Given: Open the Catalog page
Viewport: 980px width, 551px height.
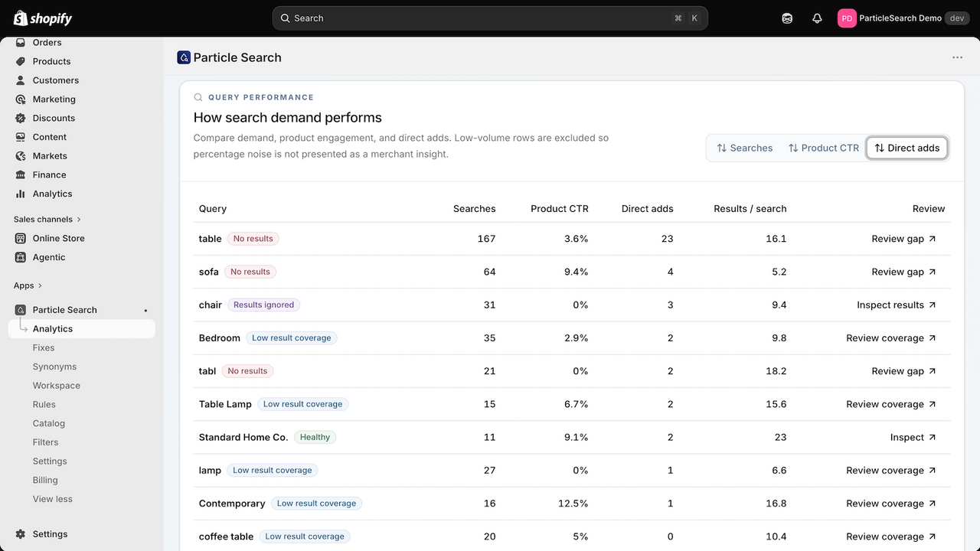Looking at the screenshot, I should point(49,423).
